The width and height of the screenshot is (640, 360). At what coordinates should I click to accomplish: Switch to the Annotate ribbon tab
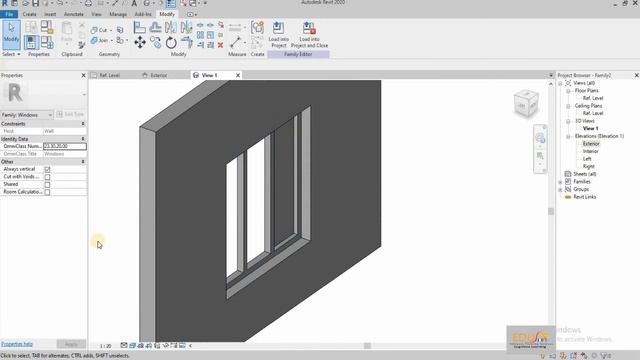point(74,14)
